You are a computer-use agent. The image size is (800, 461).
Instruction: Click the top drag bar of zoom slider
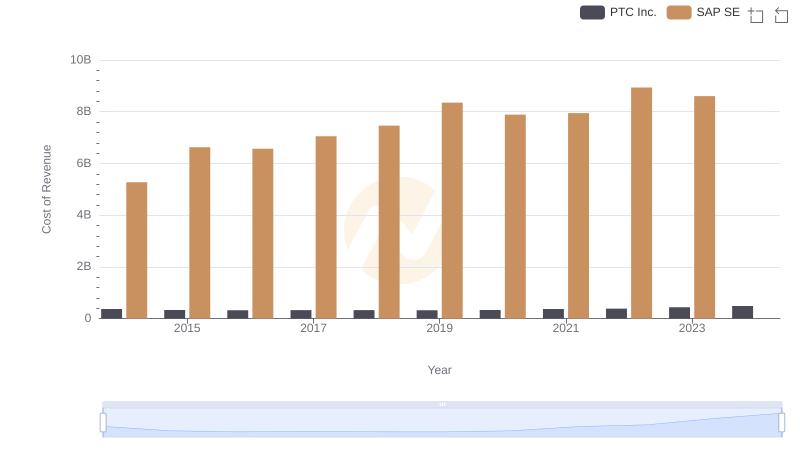[x=442, y=404]
